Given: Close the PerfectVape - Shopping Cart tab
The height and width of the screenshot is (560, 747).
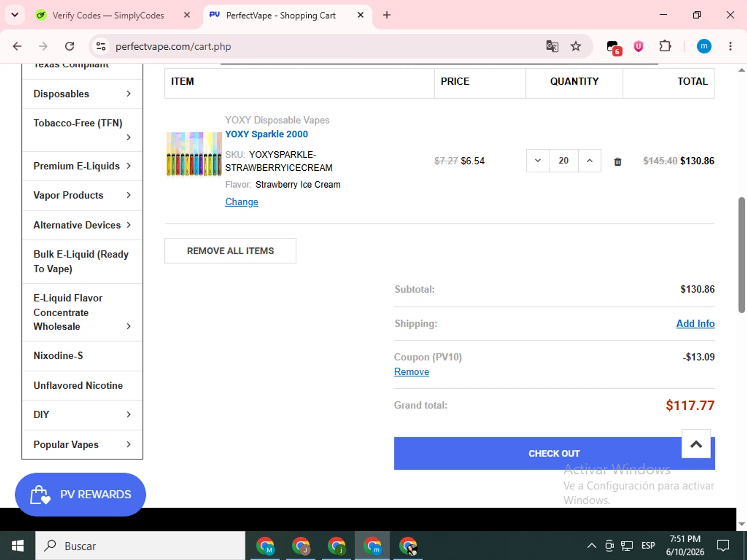Looking at the screenshot, I should click(361, 15).
